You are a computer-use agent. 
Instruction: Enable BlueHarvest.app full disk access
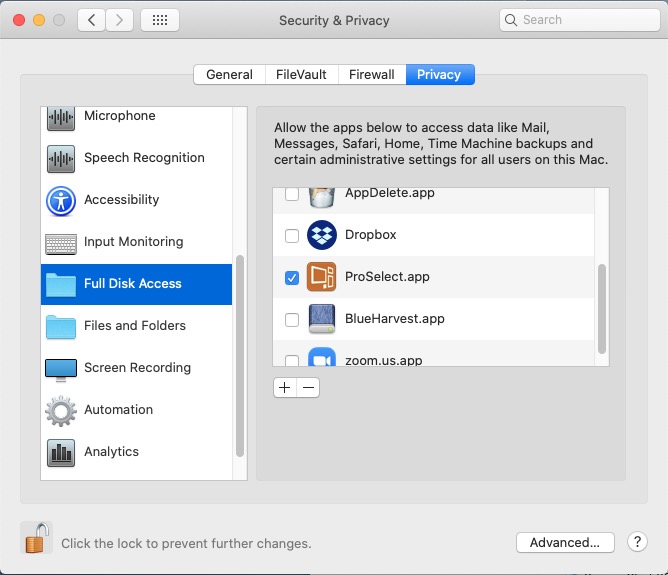click(292, 320)
